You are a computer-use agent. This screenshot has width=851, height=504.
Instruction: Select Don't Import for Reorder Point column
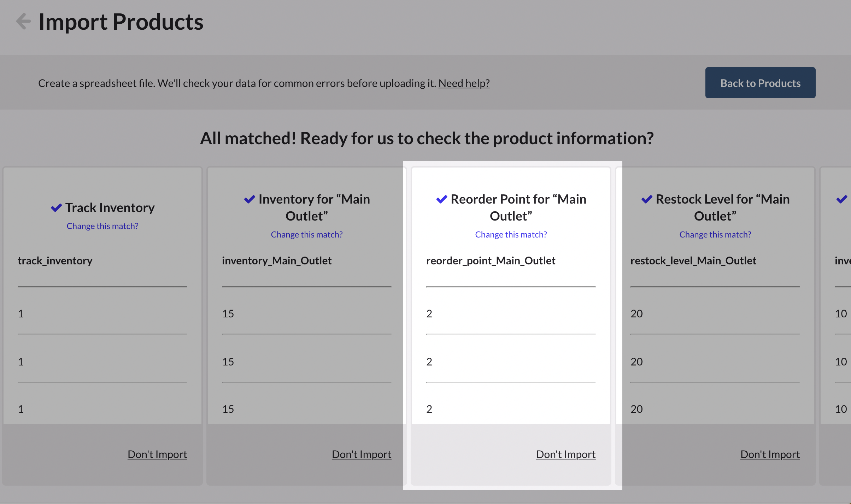click(565, 454)
